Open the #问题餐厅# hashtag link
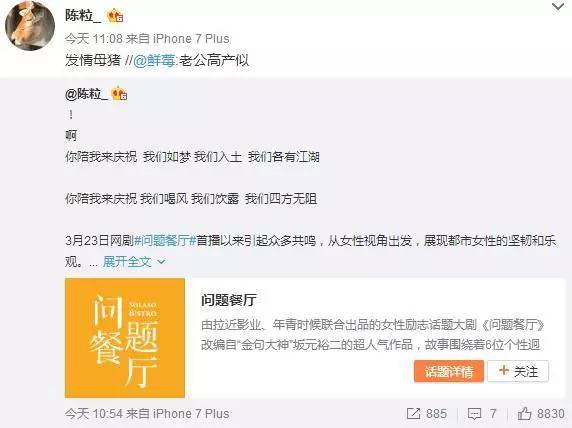 point(165,241)
